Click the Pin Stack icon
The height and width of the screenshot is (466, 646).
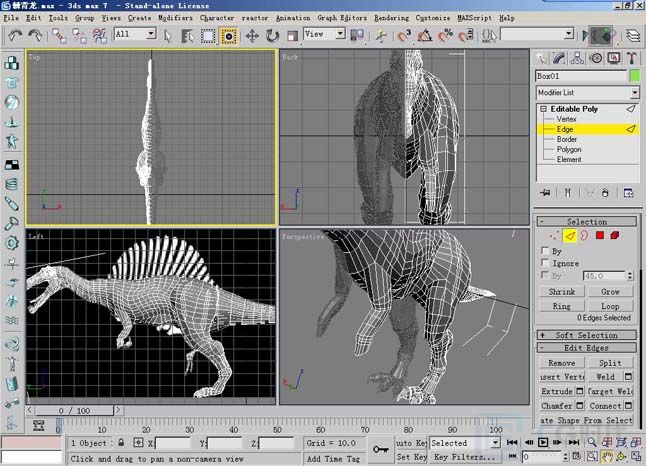[x=545, y=192]
